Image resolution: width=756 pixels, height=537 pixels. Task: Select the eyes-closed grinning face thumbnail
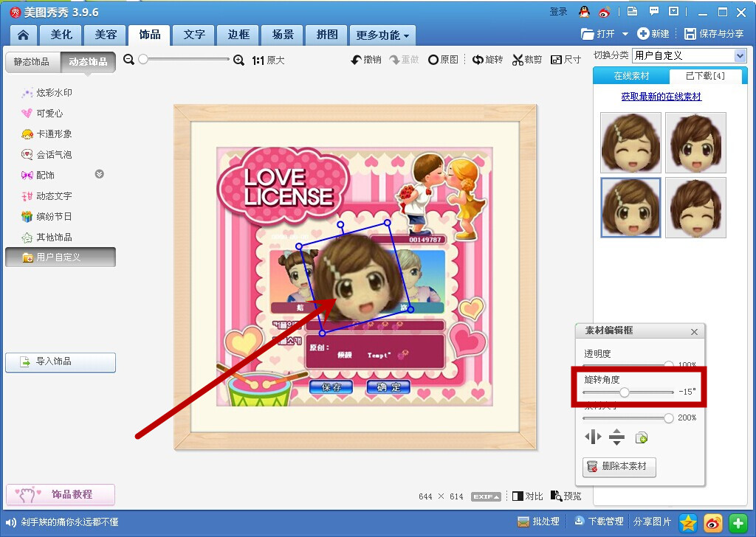pyautogui.click(x=695, y=207)
